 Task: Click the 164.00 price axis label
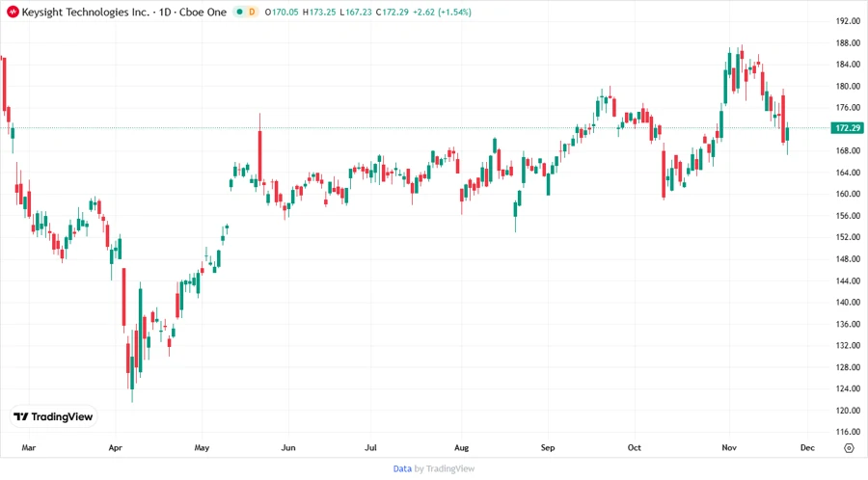[848, 172]
